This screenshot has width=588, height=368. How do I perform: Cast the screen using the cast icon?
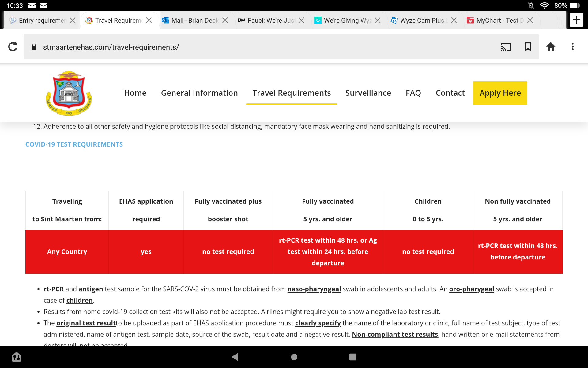coord(506,47)
